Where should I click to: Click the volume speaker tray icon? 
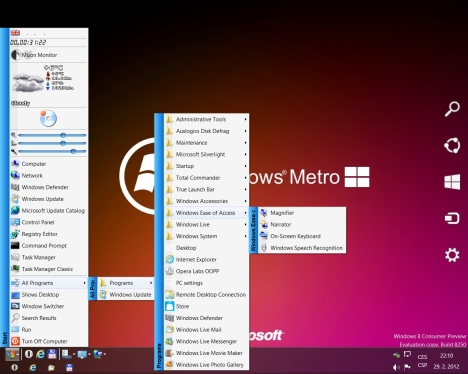tap(396, 367)
